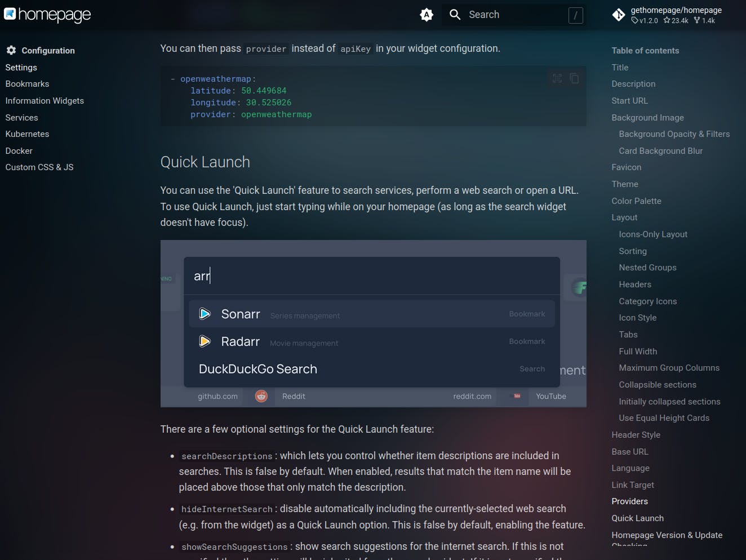Click the showSearchSuggestions code text
Screen dimensions: 746x560
coord(234,547)
